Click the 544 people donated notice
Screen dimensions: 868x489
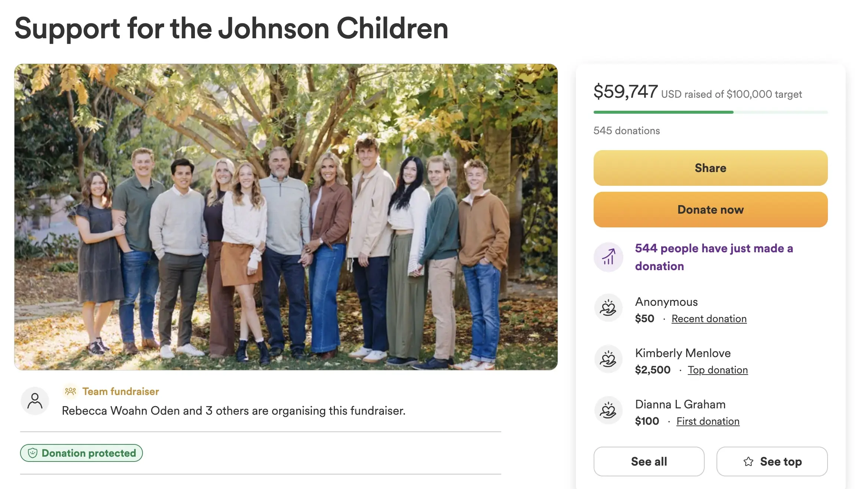[714, 257]
